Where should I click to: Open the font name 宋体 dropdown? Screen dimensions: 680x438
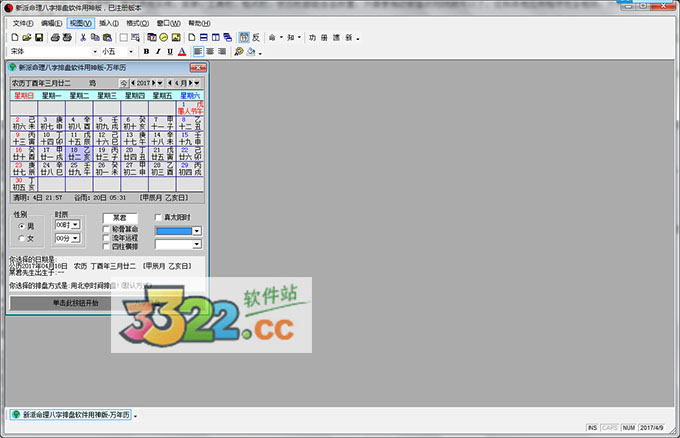pos(95,52)
